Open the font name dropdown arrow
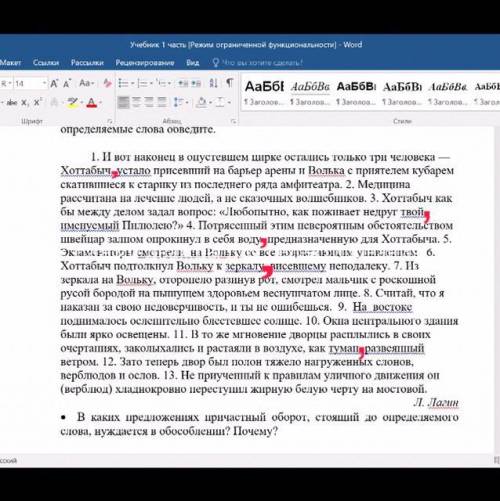Viewport: 500px width, 501px height. point(10,83)
